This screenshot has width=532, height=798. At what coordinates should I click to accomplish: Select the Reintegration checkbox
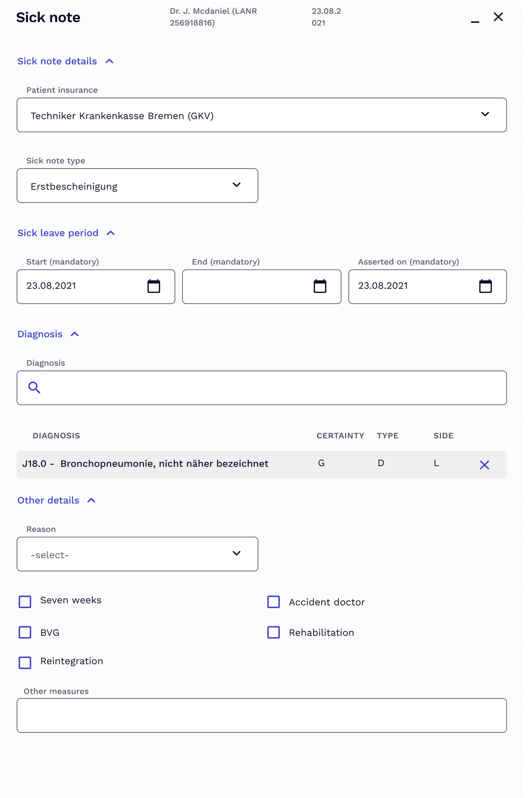coord(25,663)
